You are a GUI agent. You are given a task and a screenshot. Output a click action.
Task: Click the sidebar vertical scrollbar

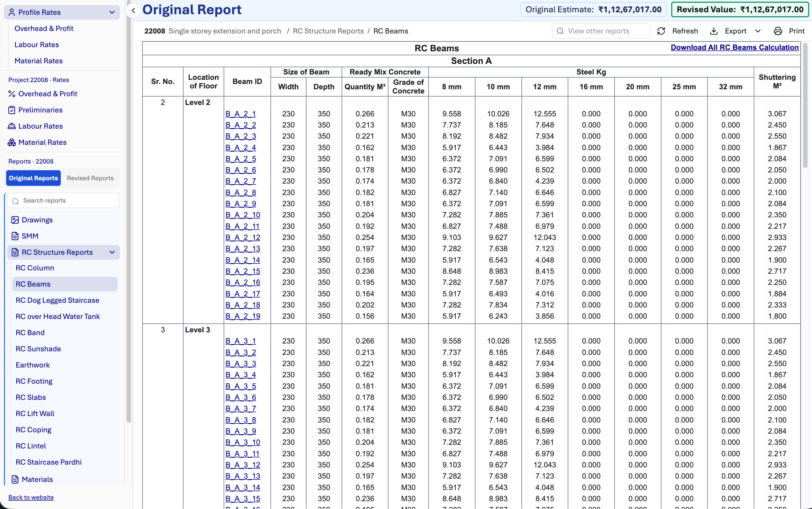tap(129, 212)
